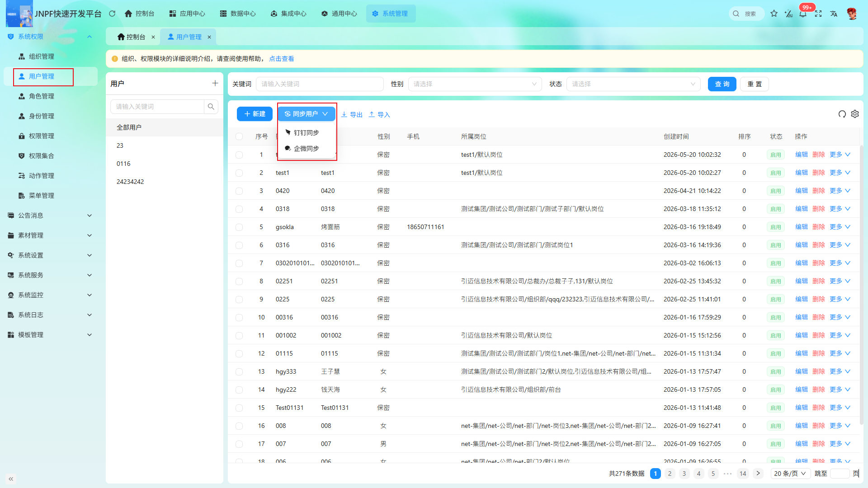This screenshot has height=488, width=868.
Task: Click the 查询 search button
Action: click(x=722, y=84)
